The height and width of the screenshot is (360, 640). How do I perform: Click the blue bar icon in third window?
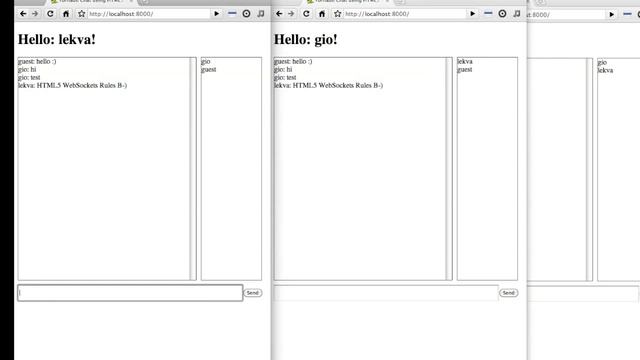click(627, 14)
